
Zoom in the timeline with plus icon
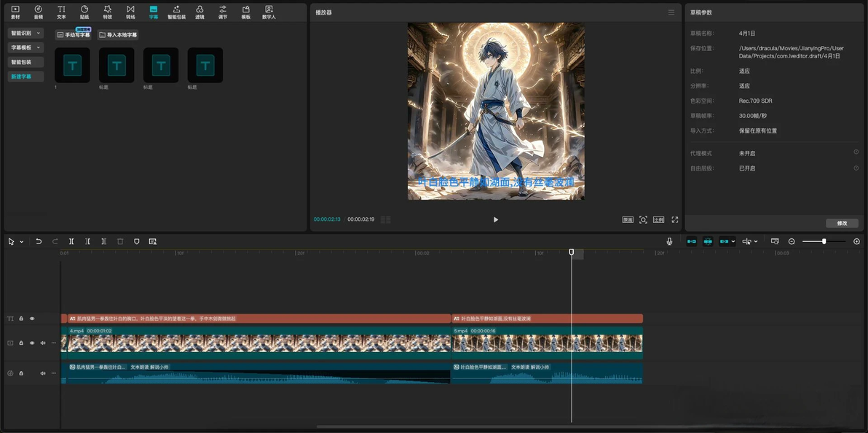[857, 242]
